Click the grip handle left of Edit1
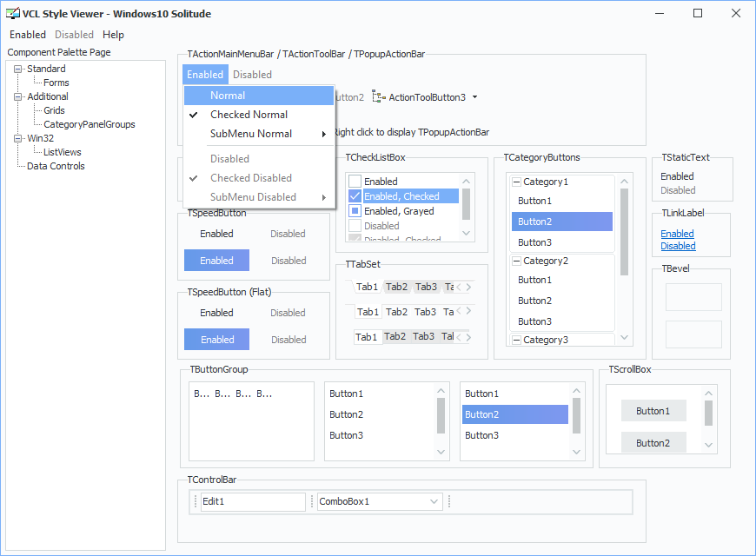 [x=196, y=501]
